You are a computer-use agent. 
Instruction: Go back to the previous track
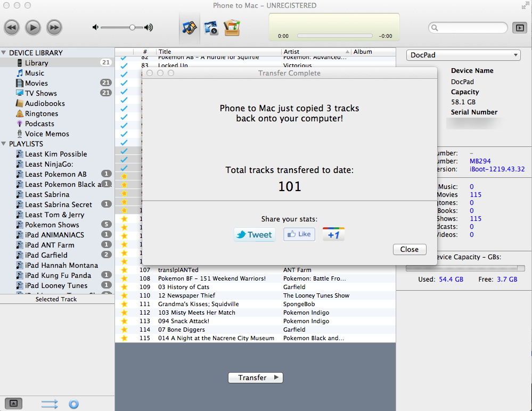[x=12, y=27]
